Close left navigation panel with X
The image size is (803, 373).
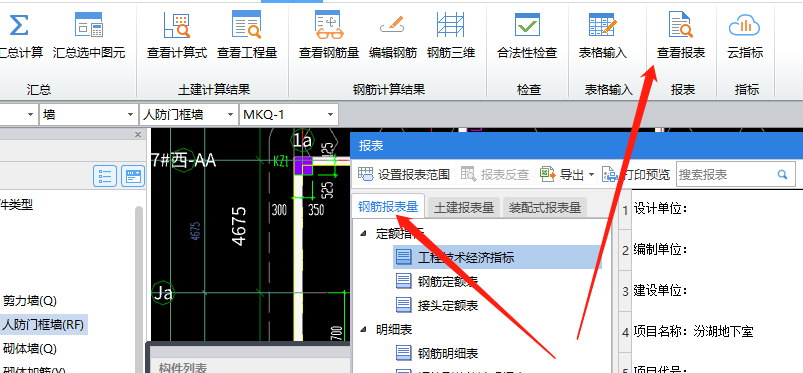point(138,135)
